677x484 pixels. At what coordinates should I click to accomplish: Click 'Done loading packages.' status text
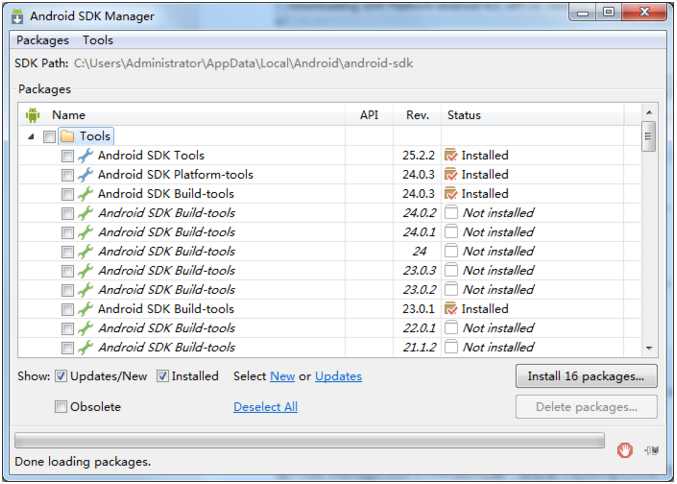[83, 462]
